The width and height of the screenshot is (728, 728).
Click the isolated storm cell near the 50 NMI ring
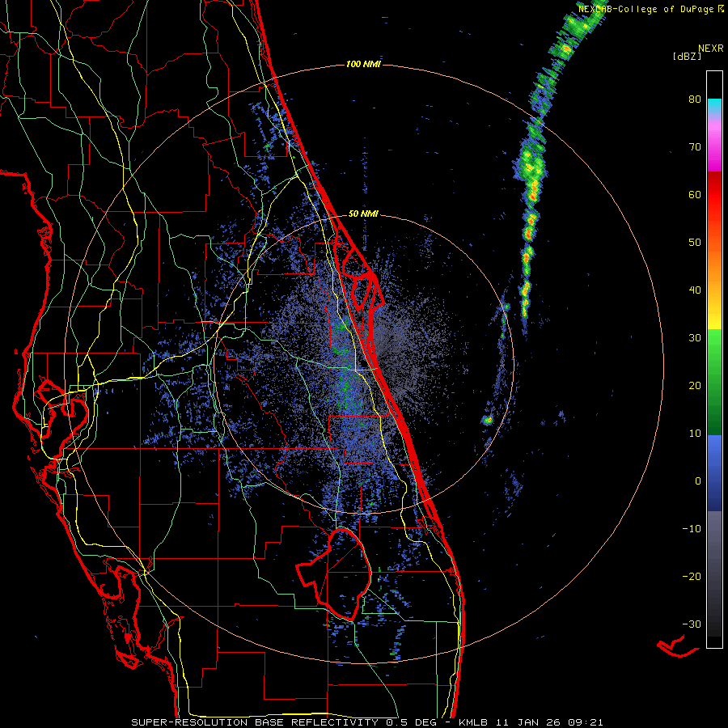[487, 421]
